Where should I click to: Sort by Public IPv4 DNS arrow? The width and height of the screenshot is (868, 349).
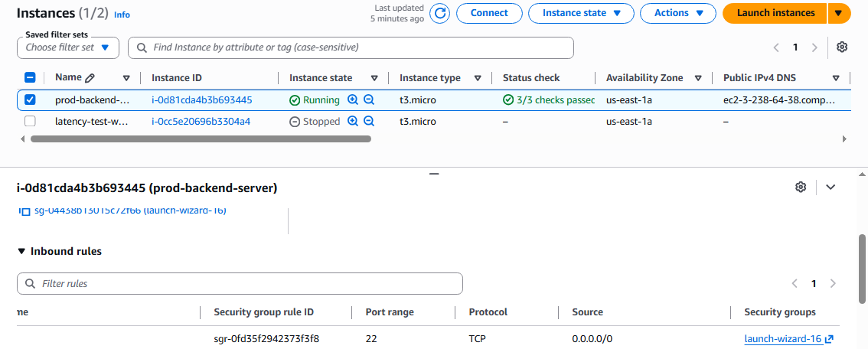tap(835, 78)
